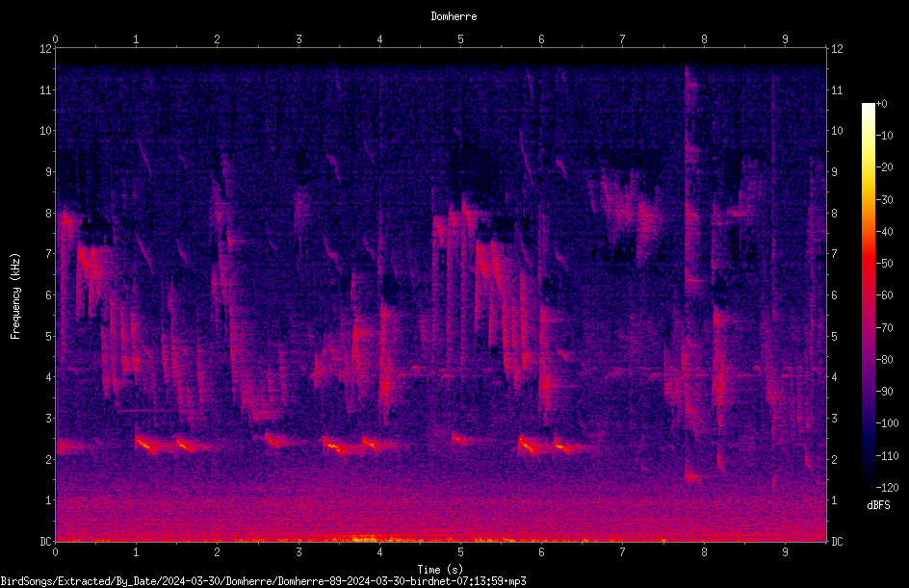909x588 pixels.
Task: Click the file path text at the bottom
Action: click(x=263, y=581)
